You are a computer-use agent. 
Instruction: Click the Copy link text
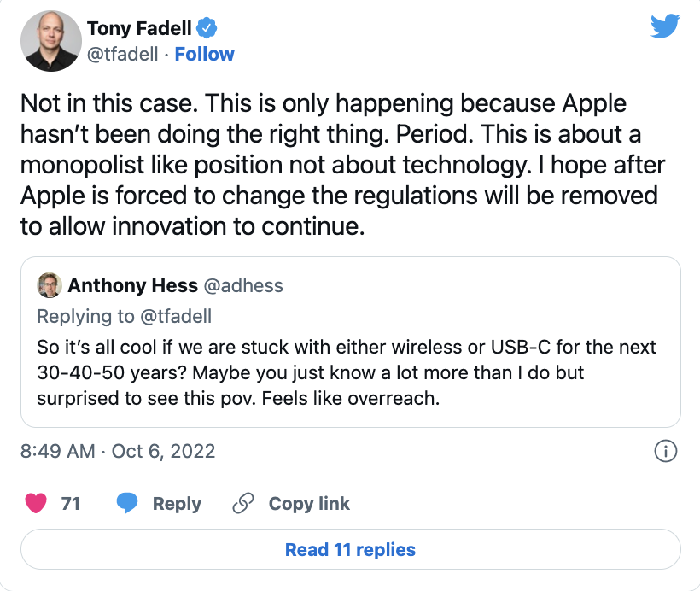(309, 504)
